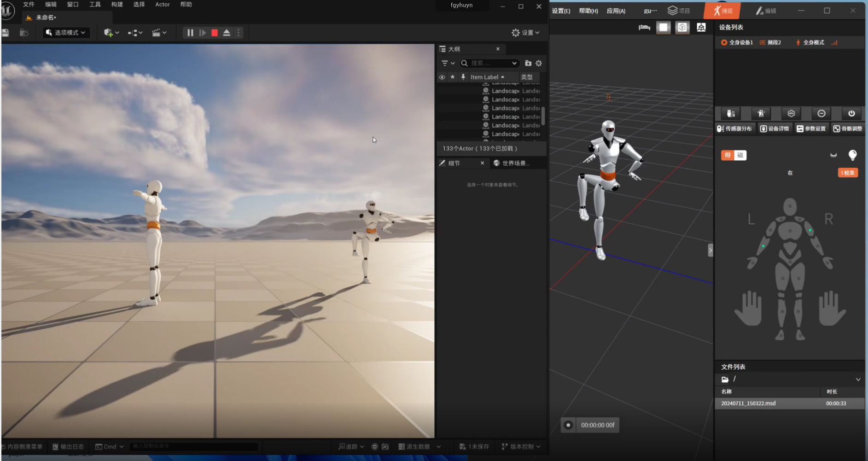Expand the 设置 settings dropdown

pyautogui.click(x=525, y=33)
